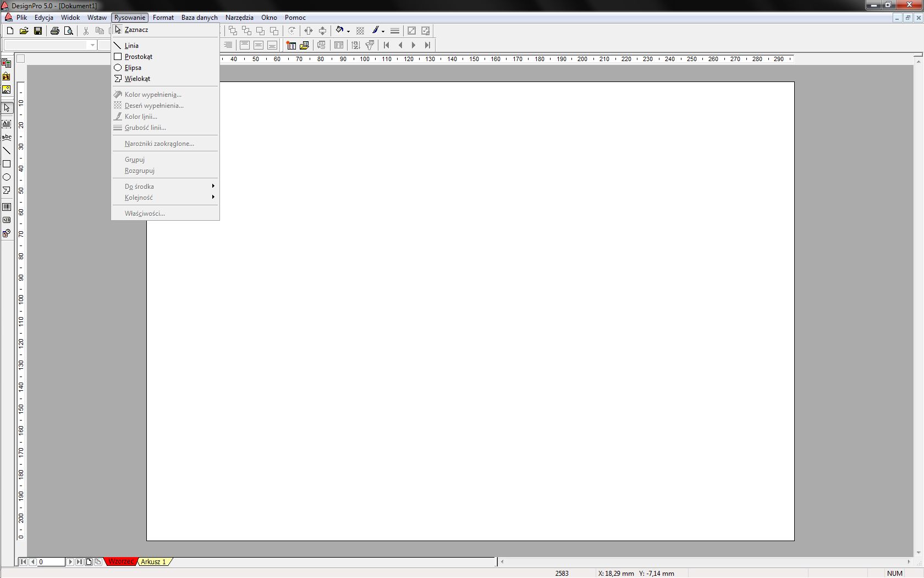Switch to the Wzorzec tab
Image resolution: width=924 pixels, height=578 pixels.
[x=121, y=561]
